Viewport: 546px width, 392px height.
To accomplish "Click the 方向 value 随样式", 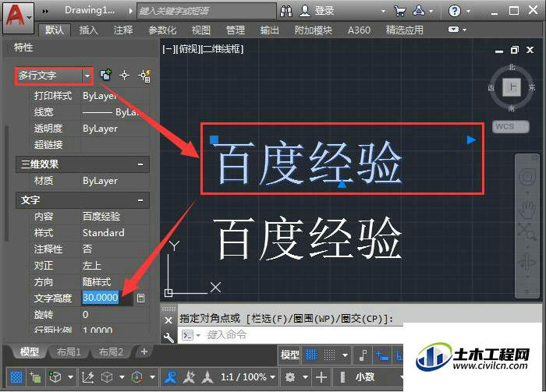I will [x=97, y=282].
